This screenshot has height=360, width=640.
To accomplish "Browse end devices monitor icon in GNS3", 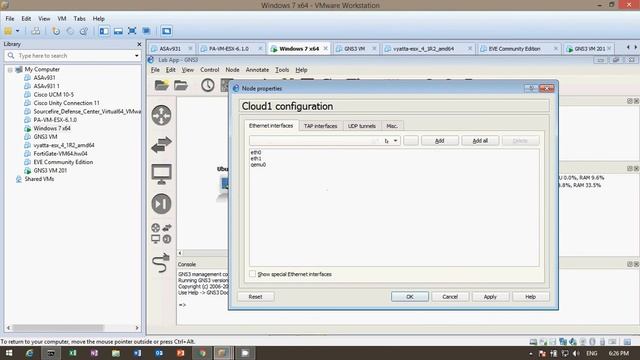I will (x=161, y=174).
